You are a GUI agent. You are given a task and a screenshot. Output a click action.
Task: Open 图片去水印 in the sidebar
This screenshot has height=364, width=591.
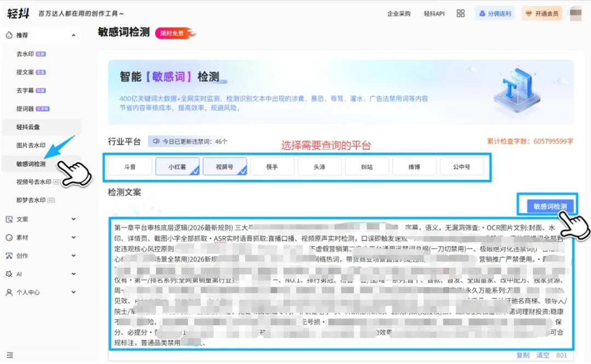click(x=31, y=145)
